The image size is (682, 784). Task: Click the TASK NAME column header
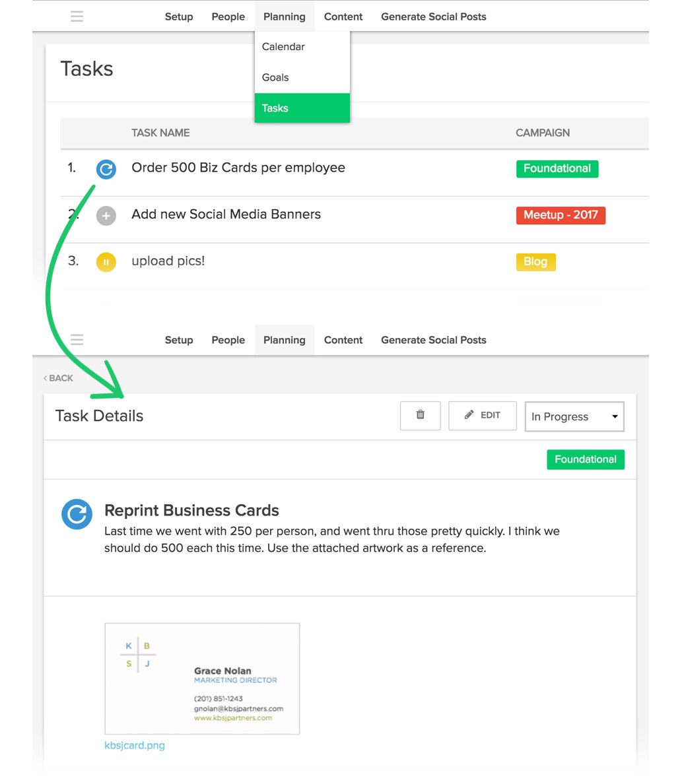click(160, 133)
